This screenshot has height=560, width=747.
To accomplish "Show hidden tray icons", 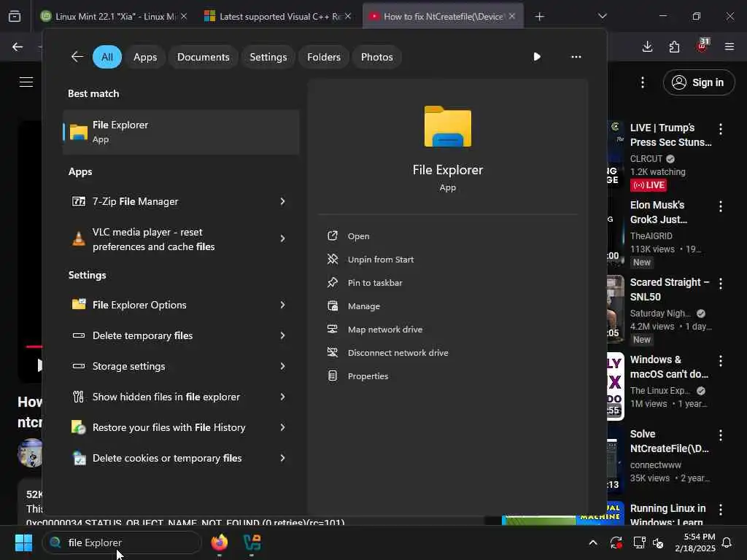I will point(593,542).
